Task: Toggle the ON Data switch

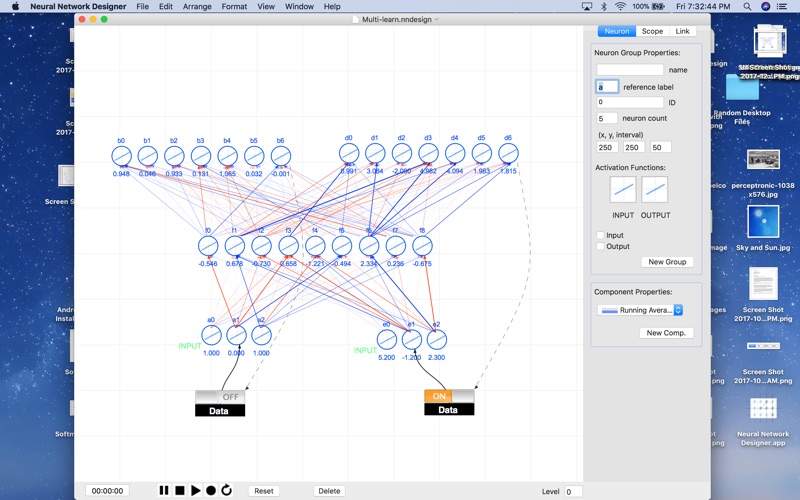Action: pos(449,396)
